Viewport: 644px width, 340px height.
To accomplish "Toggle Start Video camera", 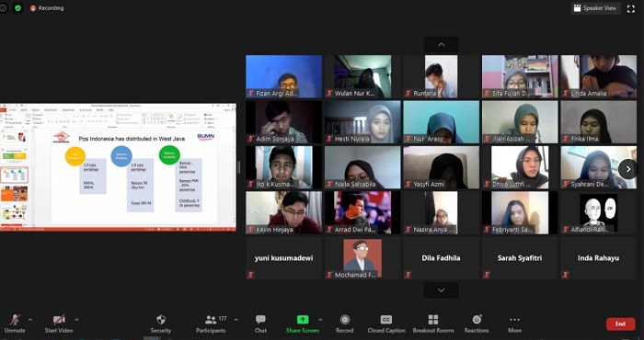I will [x=59, y=320].
